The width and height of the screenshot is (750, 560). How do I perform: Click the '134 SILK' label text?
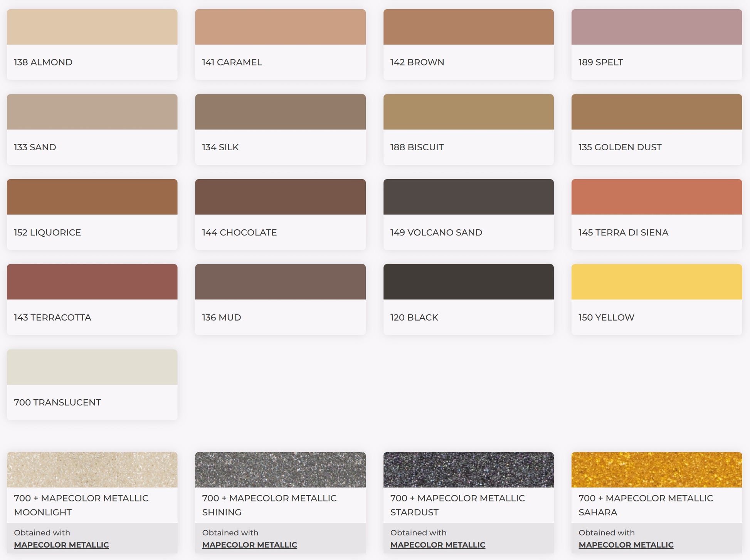click(220, 147)
